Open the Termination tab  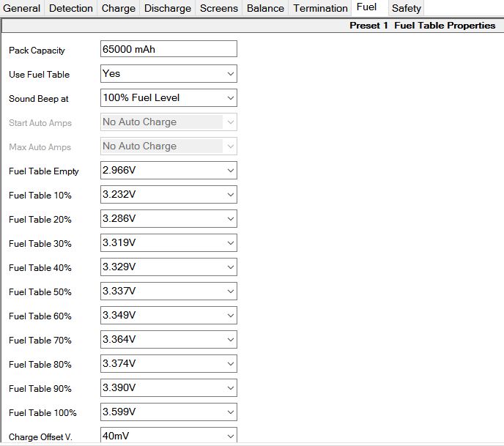pos(320,9)
